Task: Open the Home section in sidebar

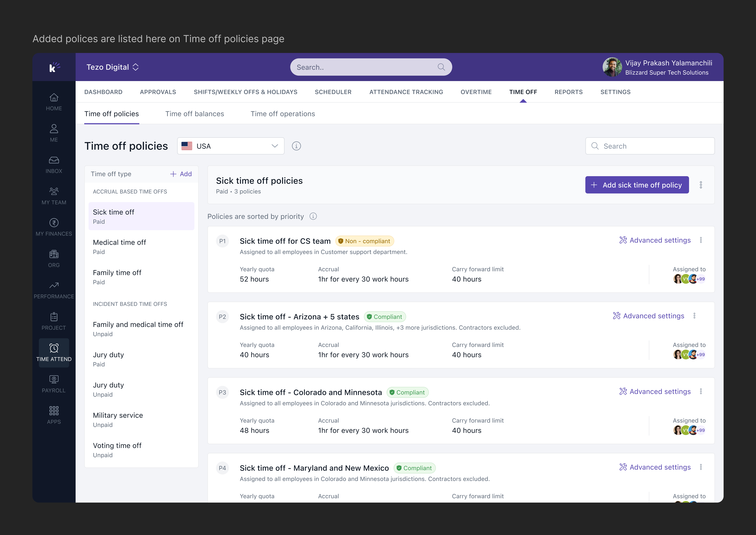Action: point(54,102)
